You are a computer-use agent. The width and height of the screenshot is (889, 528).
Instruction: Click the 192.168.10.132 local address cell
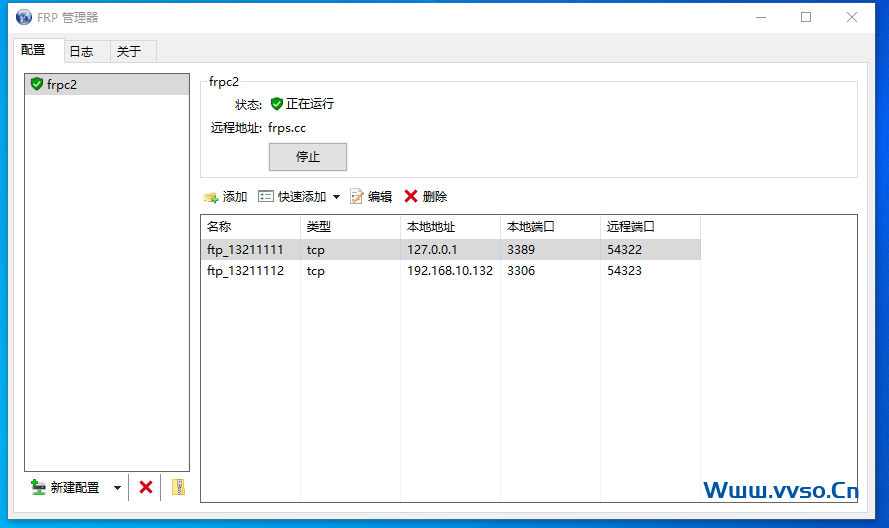coord(450,271)
